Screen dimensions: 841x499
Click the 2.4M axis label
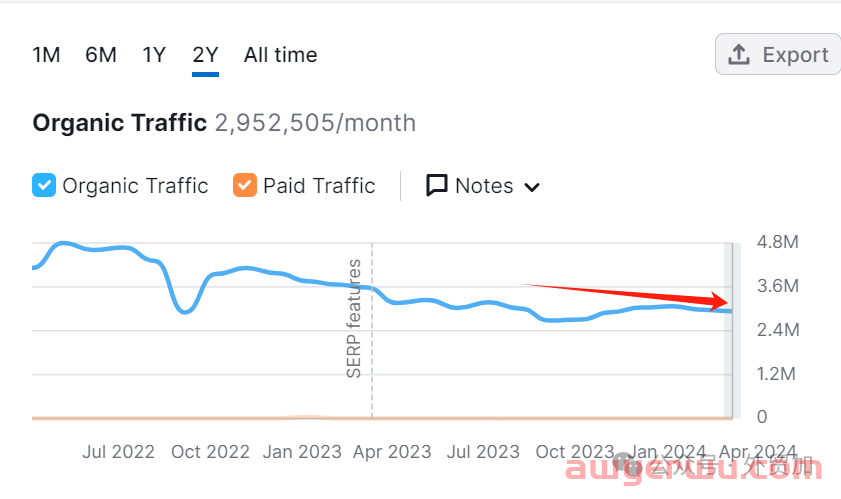[778, 329]
